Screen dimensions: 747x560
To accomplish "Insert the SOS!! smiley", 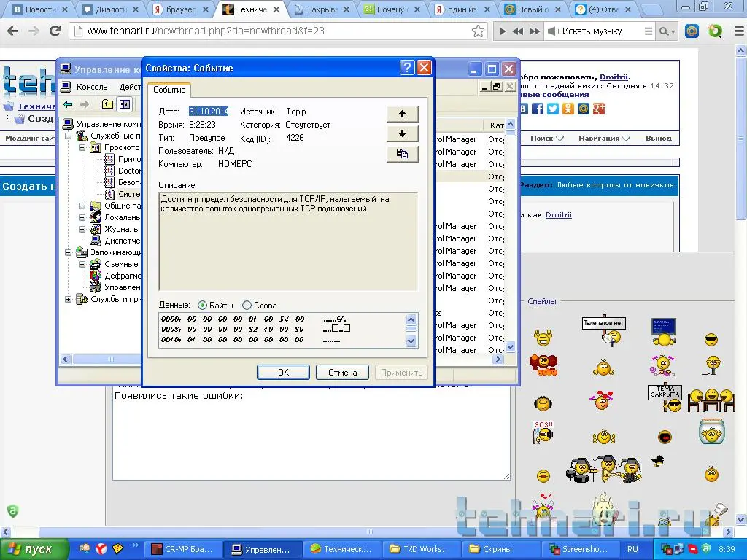I will coord(543,432).
